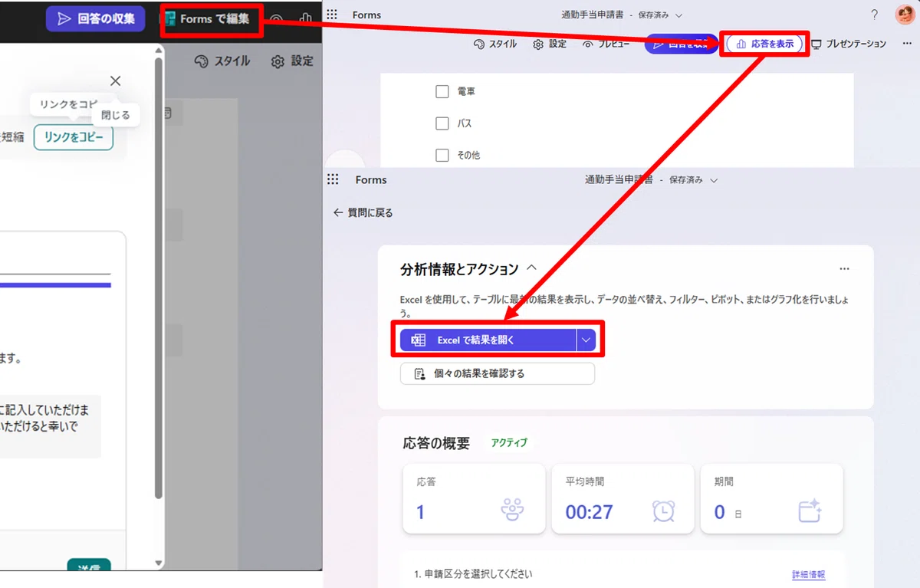This screenshot has width=920, height=588.
Task: Click プレビュー eye in Forms toolbar
Action: pos(606,44)
